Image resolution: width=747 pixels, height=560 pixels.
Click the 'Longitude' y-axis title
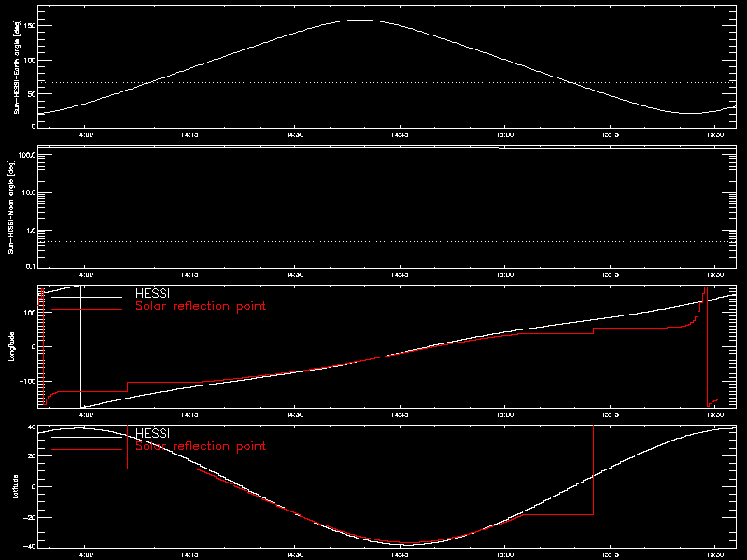tap(11, 346)
